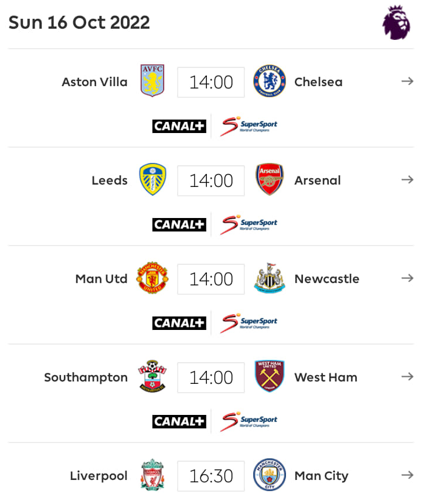Viewport: 422px width, 504px height.
Task: Click the Sun 16 Oct 2022 heading
Action: pos(79,22)
